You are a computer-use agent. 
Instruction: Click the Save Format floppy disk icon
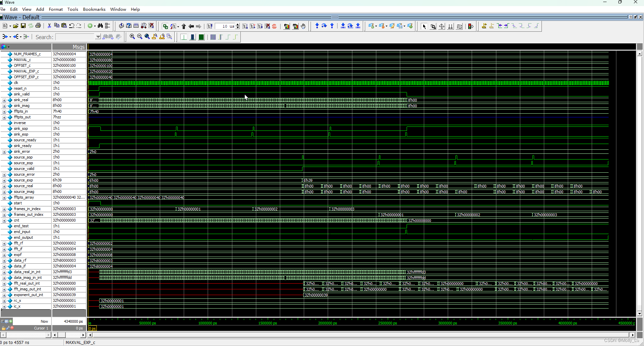click(x=23, y=26)
